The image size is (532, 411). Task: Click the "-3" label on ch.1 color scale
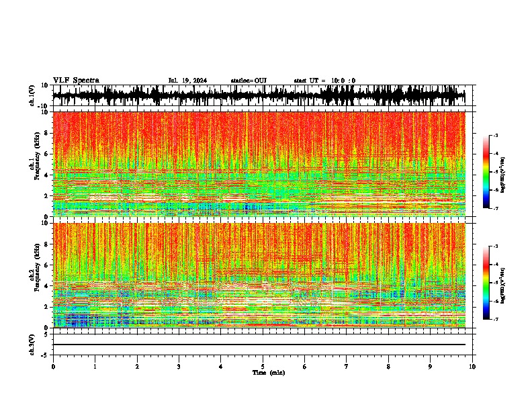coord(495,135)
